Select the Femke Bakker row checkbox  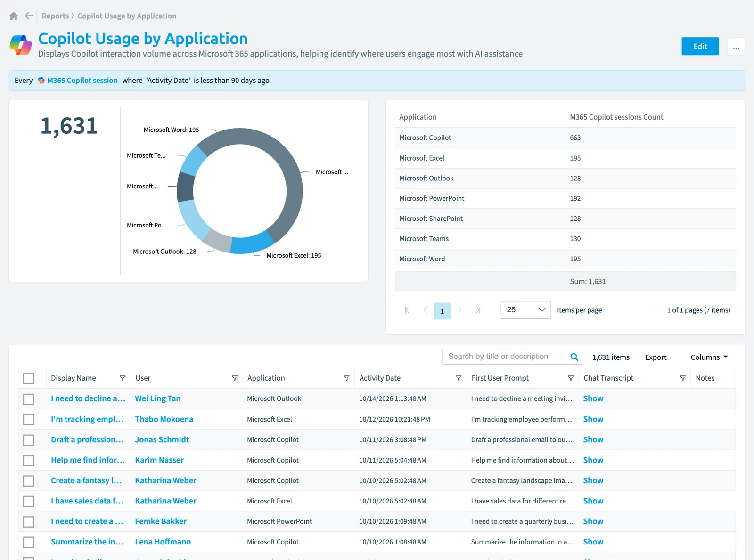[x=29, y=521]
